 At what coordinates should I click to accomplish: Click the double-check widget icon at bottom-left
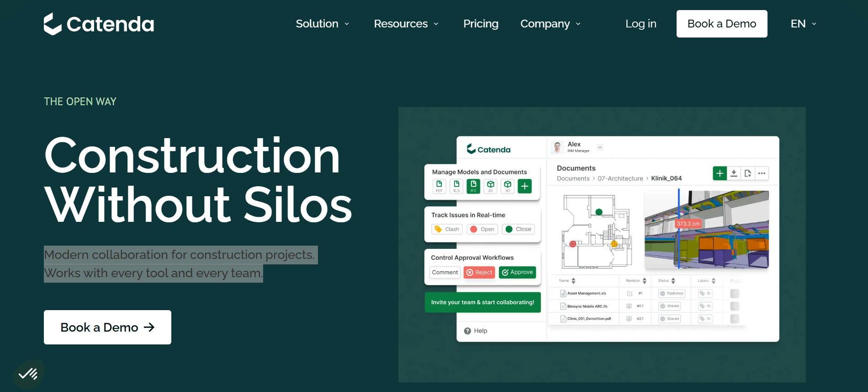(28, 374)
